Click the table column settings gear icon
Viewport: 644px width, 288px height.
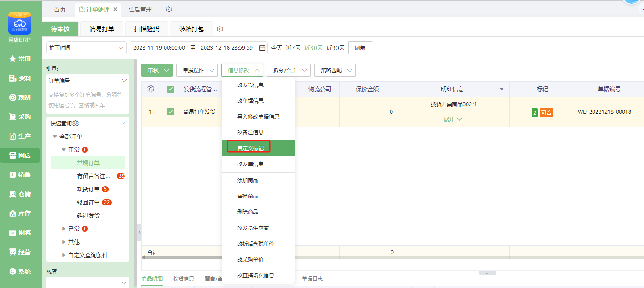pyautogui.click(x=150, y=89)
